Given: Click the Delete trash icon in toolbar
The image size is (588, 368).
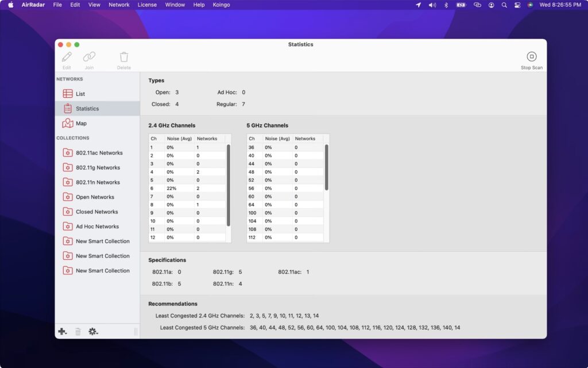Looking at the screenshot, I should coord(124,57).
